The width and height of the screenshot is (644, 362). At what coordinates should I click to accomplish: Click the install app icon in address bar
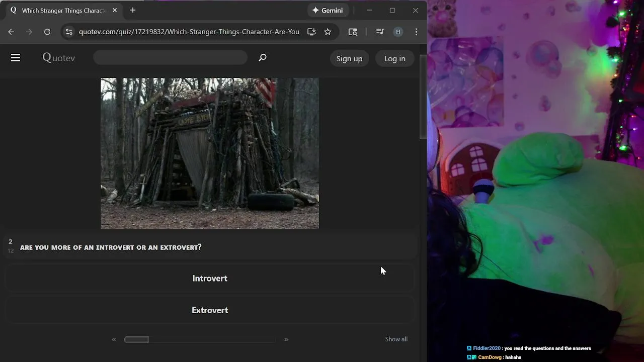(311, 32)
